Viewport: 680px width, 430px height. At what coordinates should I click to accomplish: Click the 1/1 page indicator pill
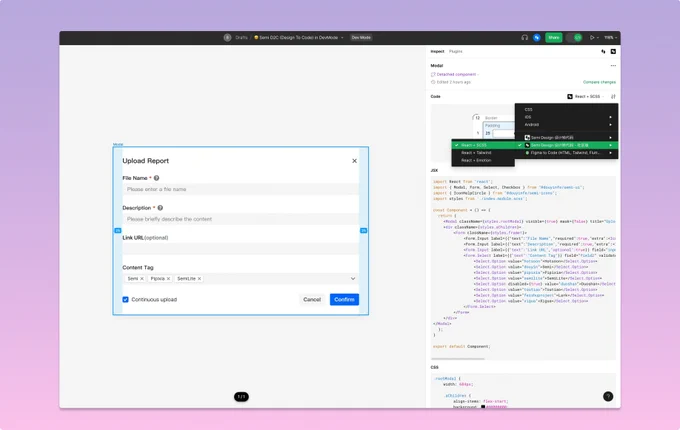(x=241, y=397)
